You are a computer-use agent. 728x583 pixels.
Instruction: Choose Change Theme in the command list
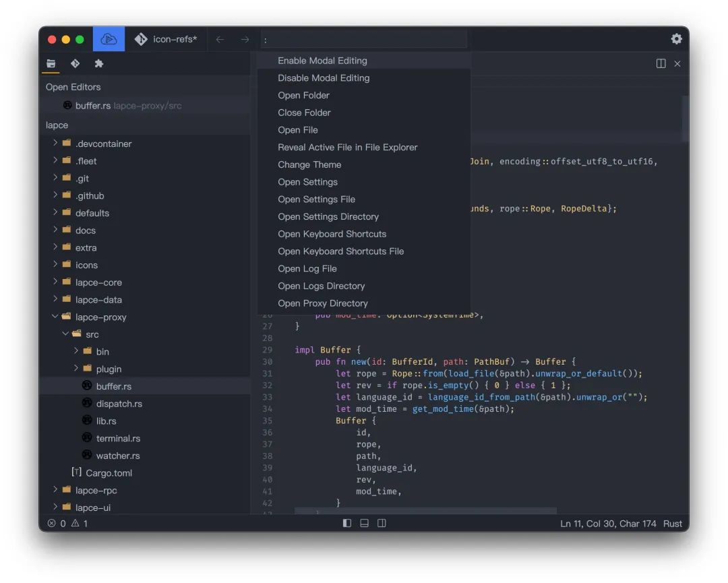309,164
